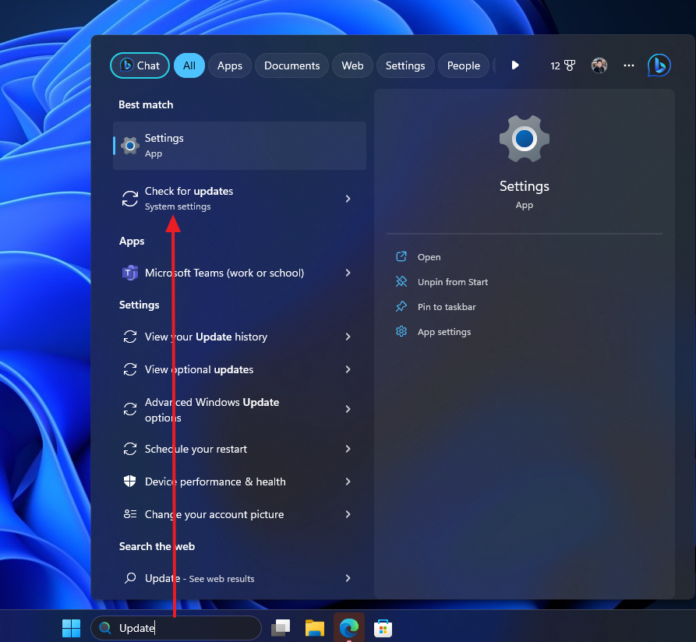Click magnifier icon beside Update web results

[130, 578]
